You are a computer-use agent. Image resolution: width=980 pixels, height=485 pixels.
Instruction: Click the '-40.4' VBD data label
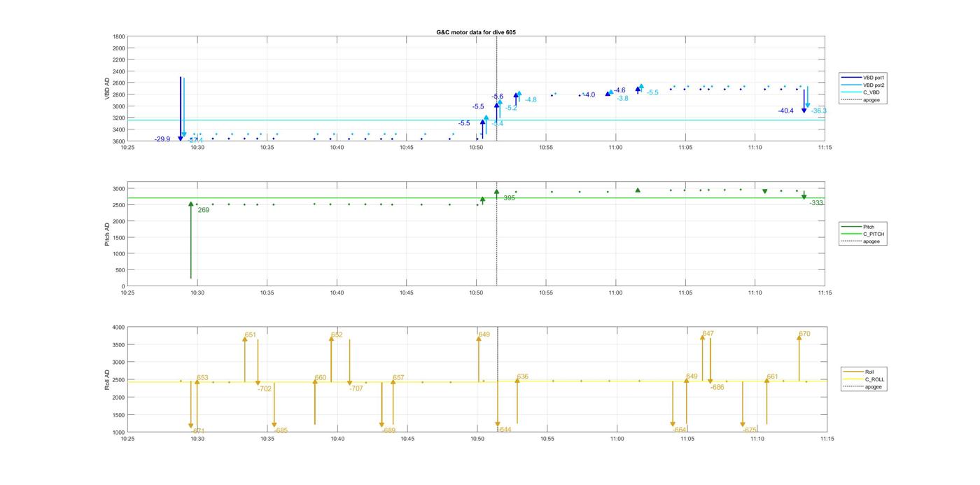pyautogui.click(x=785, y=111)
